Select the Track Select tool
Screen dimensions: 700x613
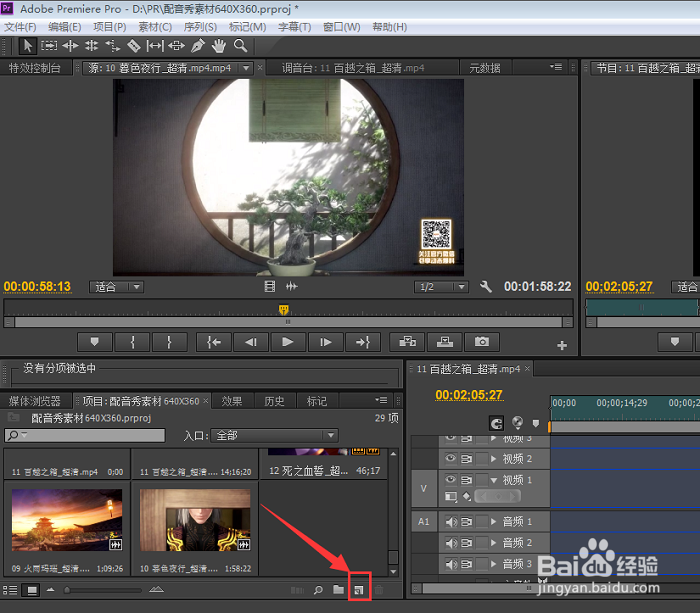tap(49, 46)
